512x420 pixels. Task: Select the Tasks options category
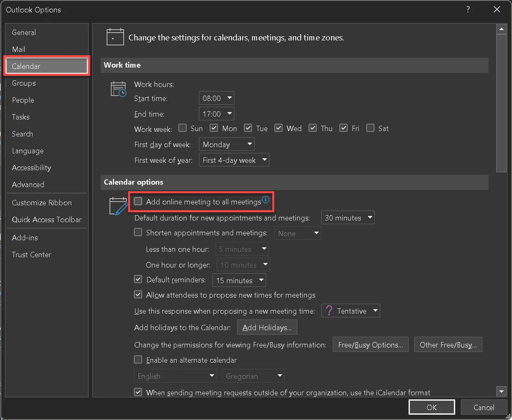(x=47, y=117)
